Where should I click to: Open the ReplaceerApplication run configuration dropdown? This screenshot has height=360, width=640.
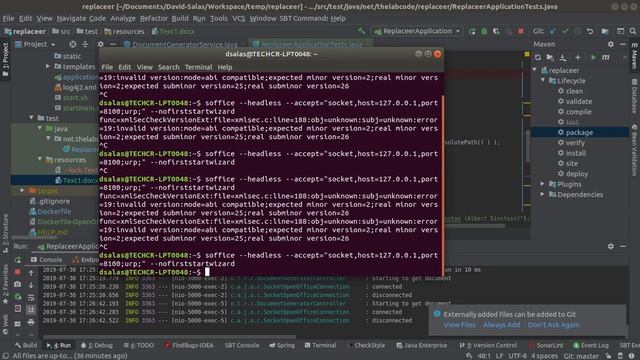pos(418,31)
